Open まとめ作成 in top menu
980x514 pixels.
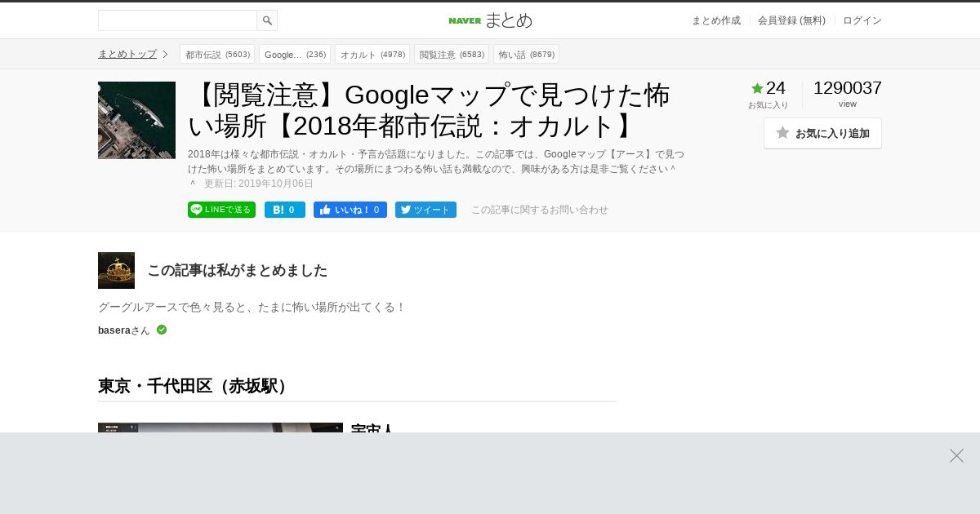(x=716, y=20)
